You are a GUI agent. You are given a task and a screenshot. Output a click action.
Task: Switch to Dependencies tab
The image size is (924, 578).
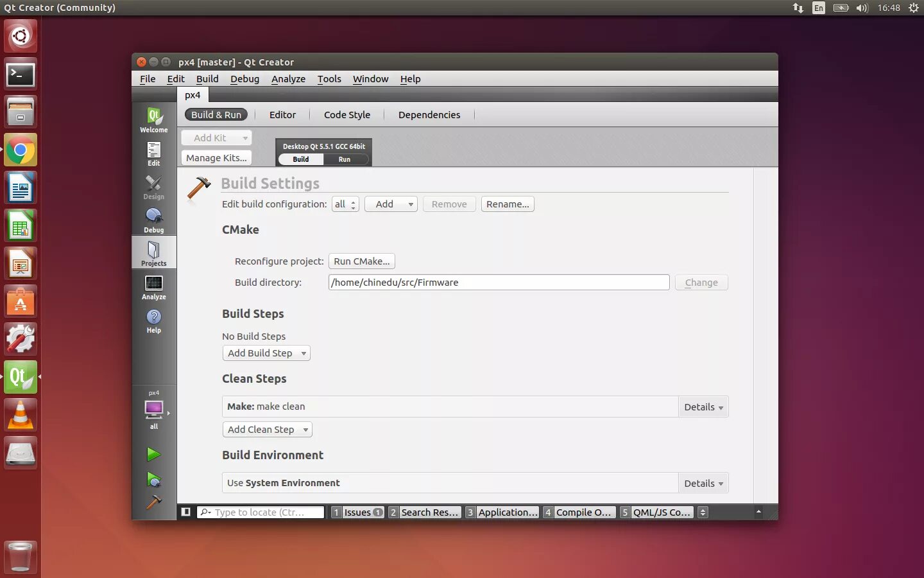tap(429, 115)
